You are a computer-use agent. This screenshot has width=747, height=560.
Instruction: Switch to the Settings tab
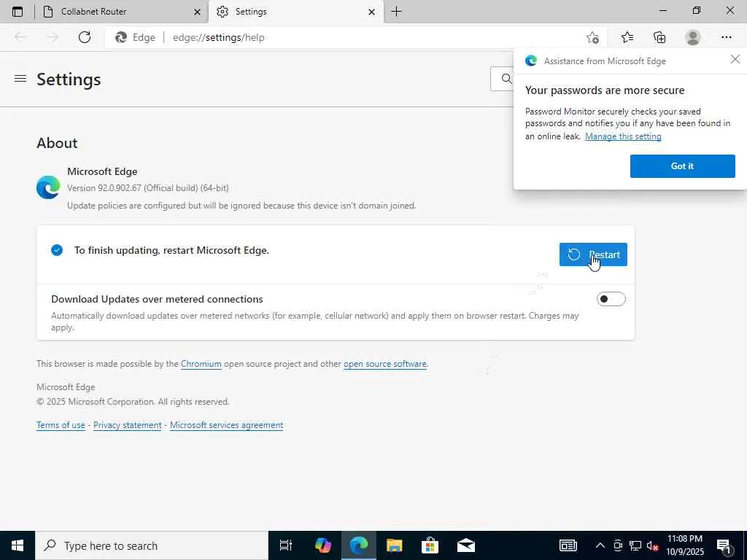[x=295, y=12]
